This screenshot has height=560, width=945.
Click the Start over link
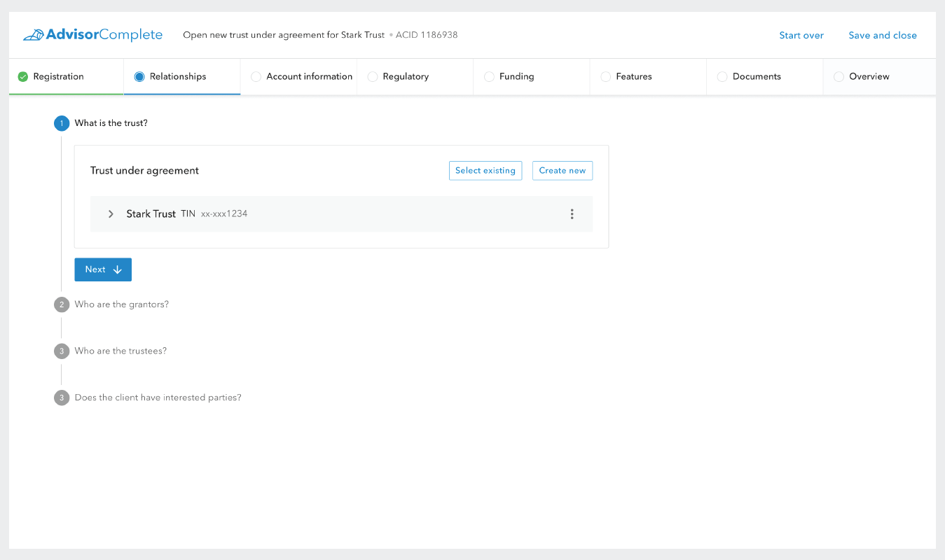[801, 36]
